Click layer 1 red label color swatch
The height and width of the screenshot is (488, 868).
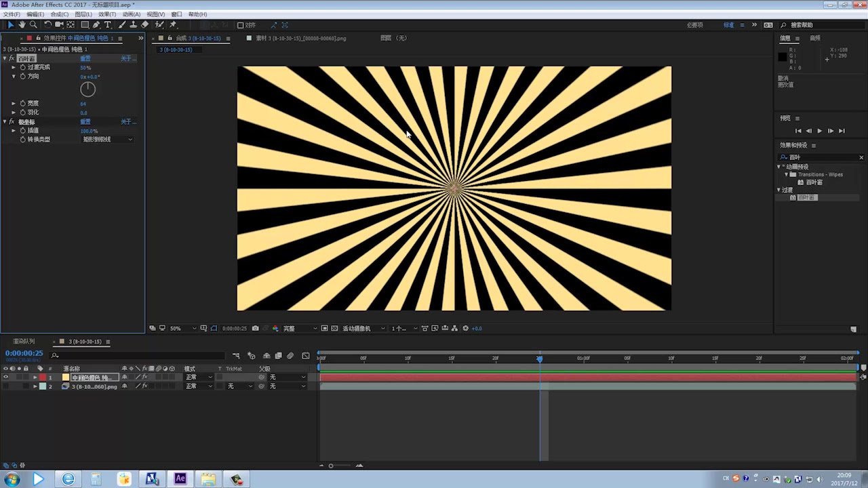click(43, 377)
